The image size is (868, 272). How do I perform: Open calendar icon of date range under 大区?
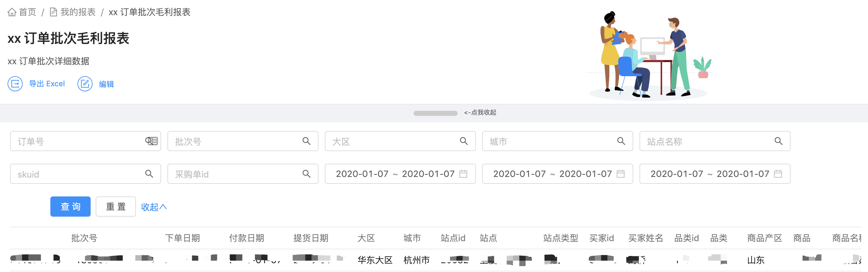463,174
